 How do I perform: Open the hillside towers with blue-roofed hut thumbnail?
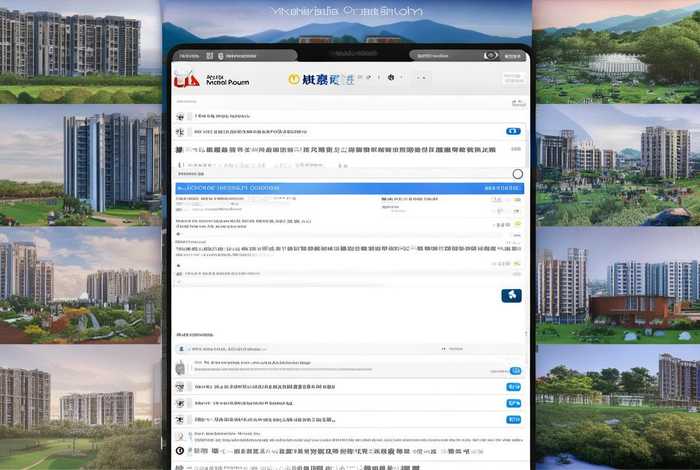tap(618, 166)
